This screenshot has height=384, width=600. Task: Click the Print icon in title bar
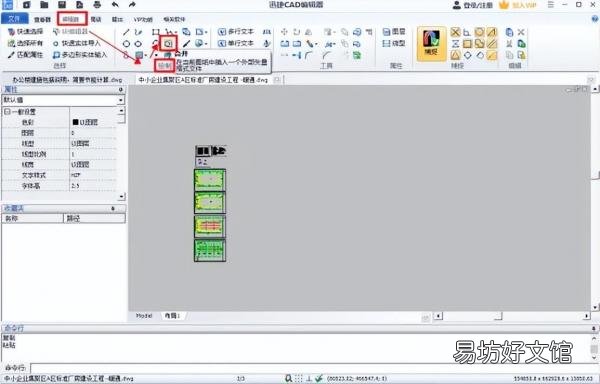pos(97,5)
